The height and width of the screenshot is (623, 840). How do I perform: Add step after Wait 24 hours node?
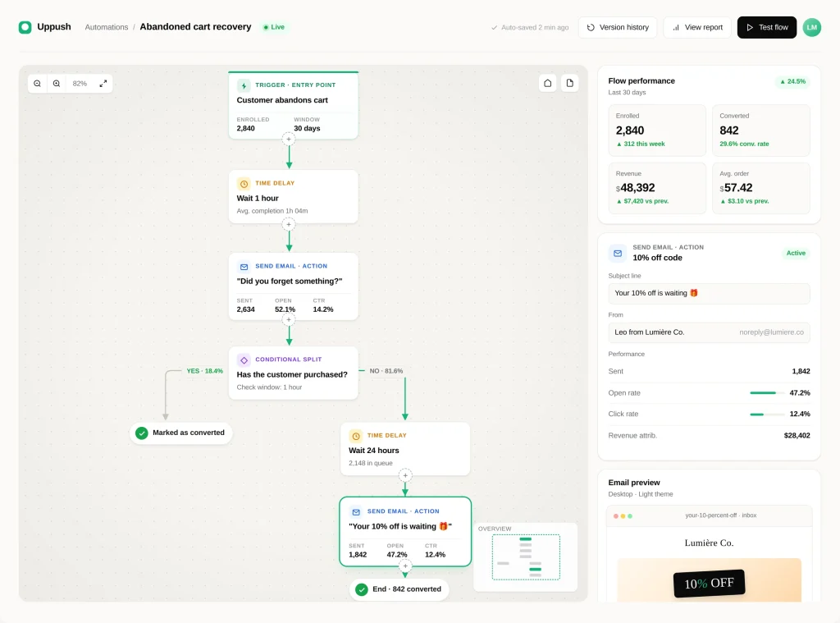point(405,475)
